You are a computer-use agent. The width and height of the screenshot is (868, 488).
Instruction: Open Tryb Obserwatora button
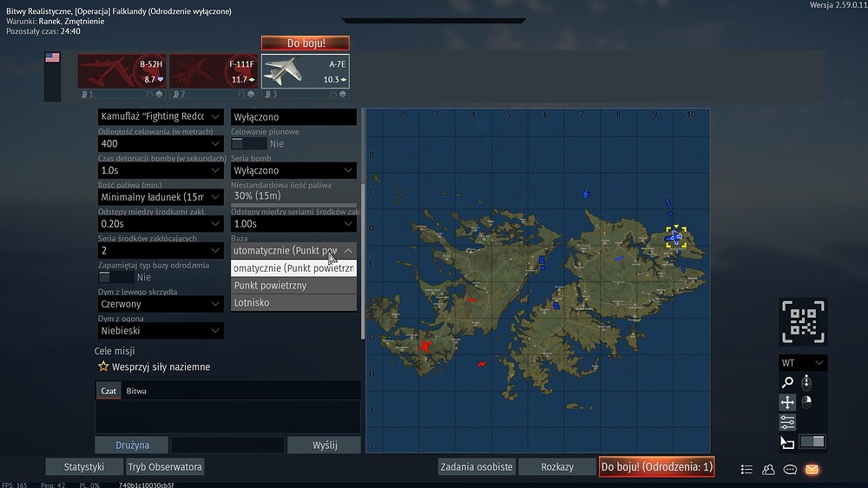click(x=165, y=467)
